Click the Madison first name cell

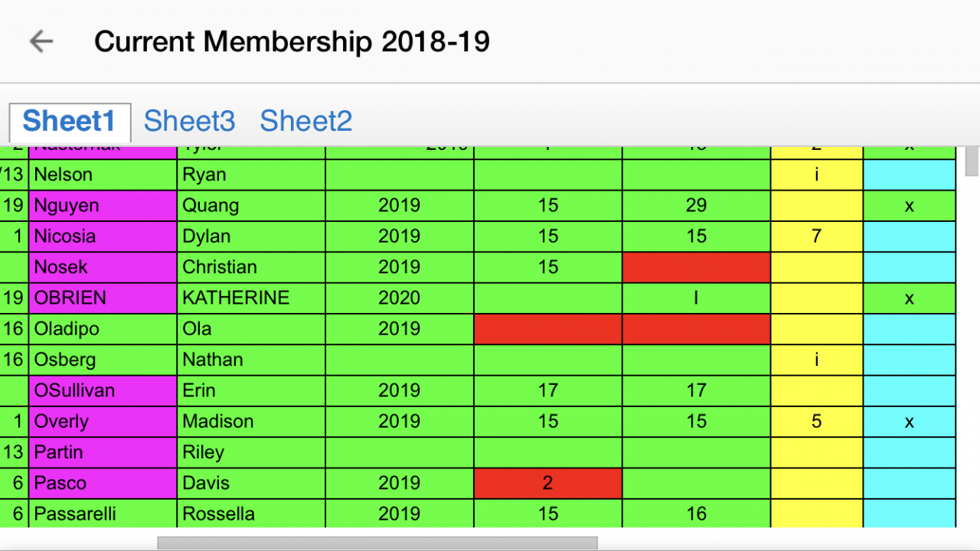[x=250, y=422]
